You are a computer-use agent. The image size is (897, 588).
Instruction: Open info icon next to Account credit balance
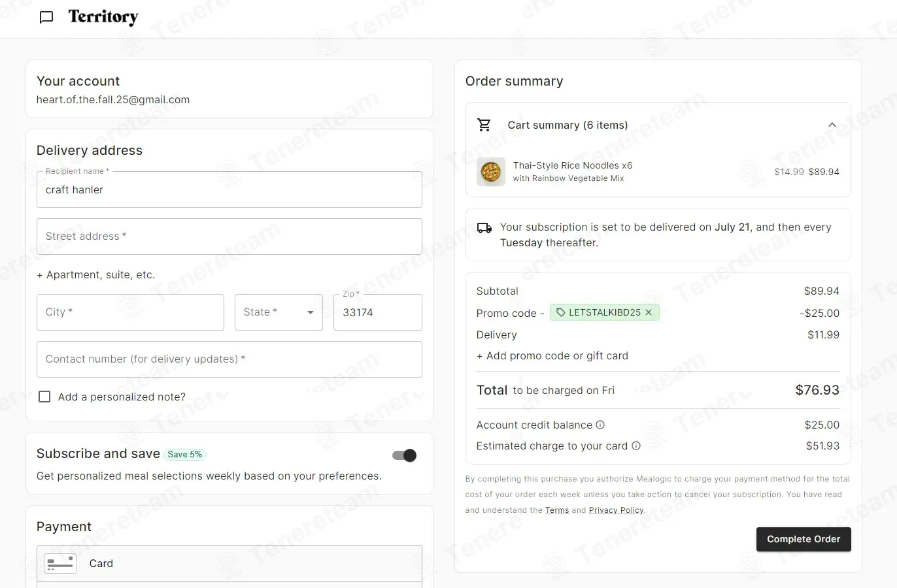pos(600,425)
